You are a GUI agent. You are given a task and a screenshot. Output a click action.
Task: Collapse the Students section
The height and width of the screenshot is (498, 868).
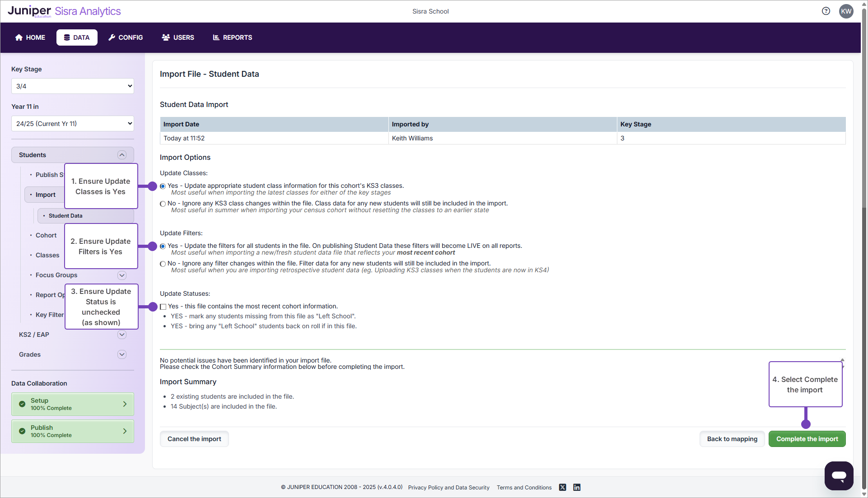coord(121,155)
